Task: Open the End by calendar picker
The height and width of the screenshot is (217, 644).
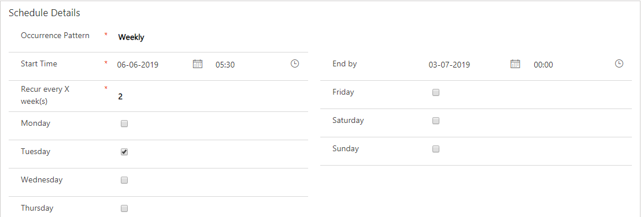Action: pyautogui.click(x=515, y=64)
